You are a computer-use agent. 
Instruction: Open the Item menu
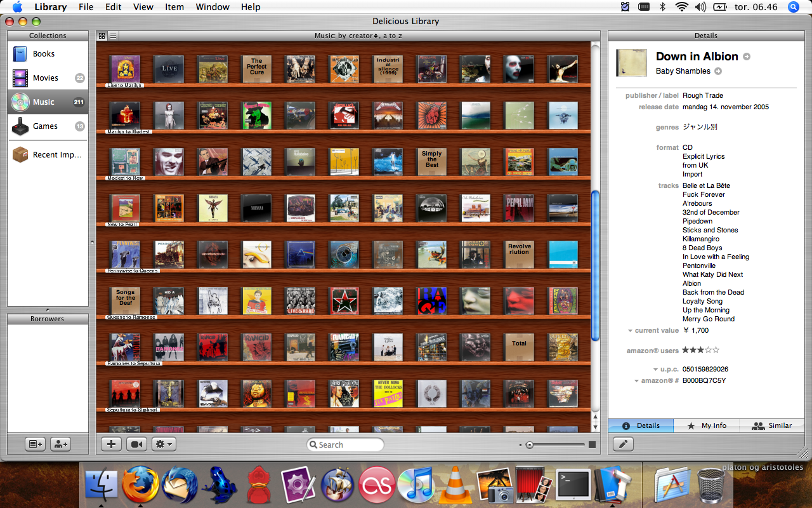174,7
